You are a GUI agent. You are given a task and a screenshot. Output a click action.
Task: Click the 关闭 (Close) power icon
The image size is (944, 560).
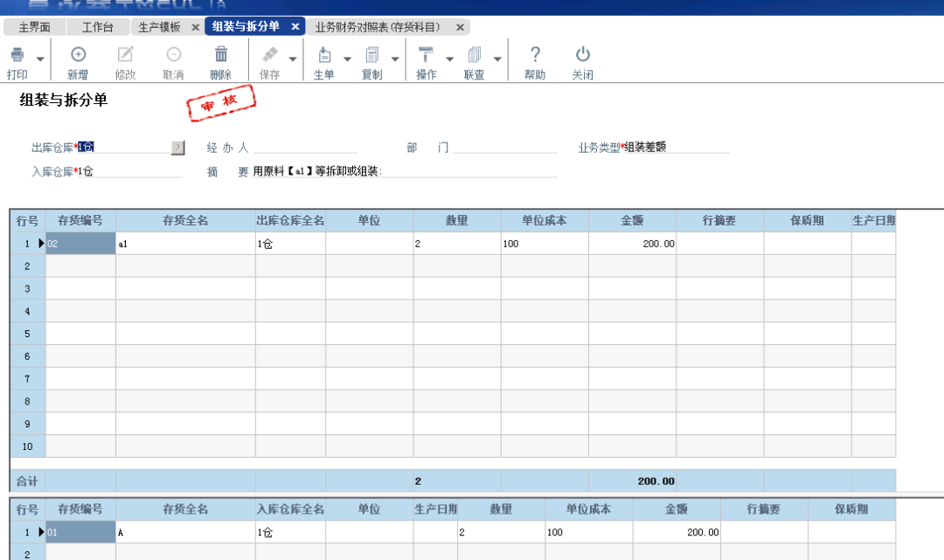(582, 55)
